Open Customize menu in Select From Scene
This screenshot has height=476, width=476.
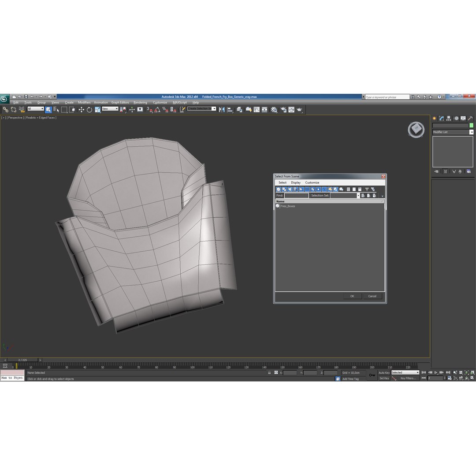click(x=312, y=183)
